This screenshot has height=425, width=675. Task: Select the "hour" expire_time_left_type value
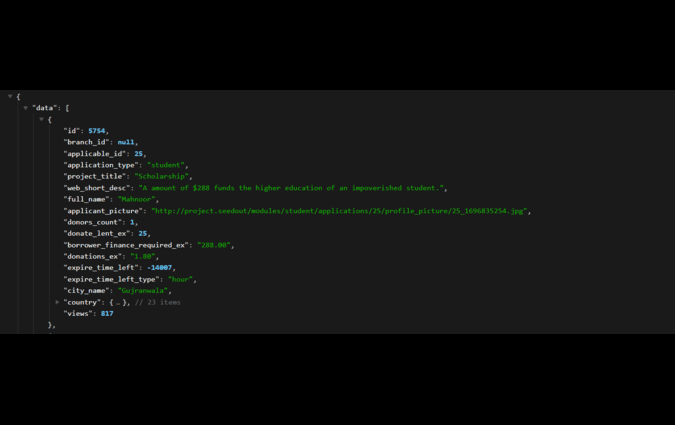pyautogui.click(x=180, y=279)
